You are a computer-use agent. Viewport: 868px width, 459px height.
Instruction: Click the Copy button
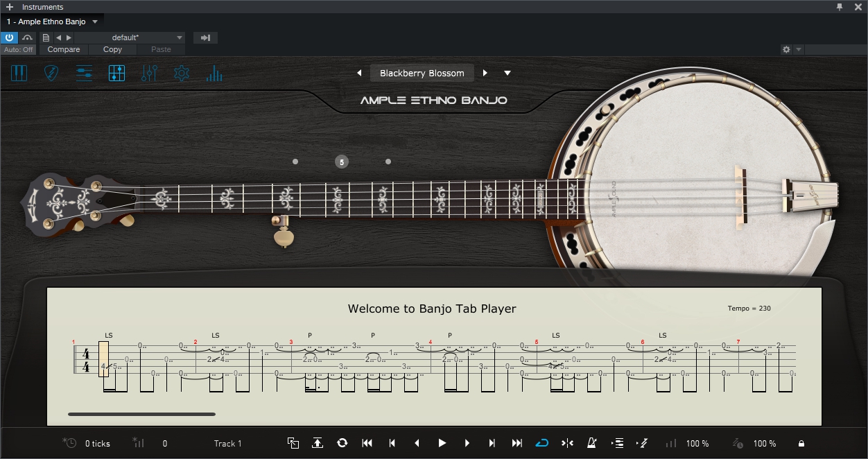(112, 50)
